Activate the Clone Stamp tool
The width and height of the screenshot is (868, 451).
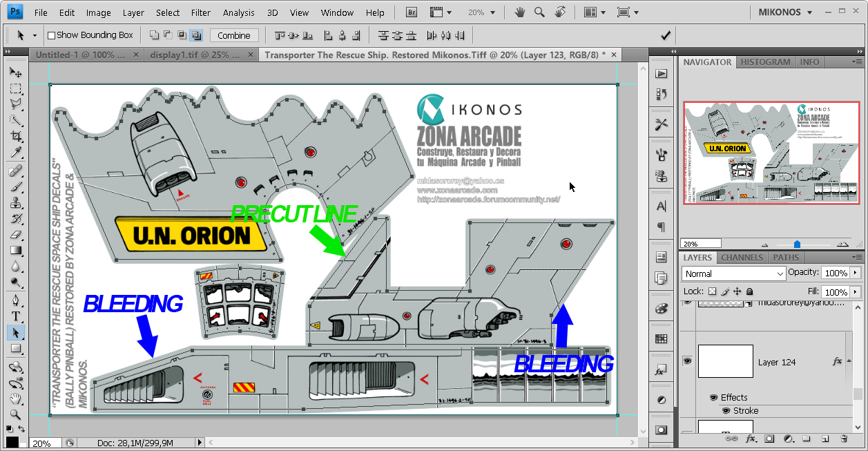(15, 203)
